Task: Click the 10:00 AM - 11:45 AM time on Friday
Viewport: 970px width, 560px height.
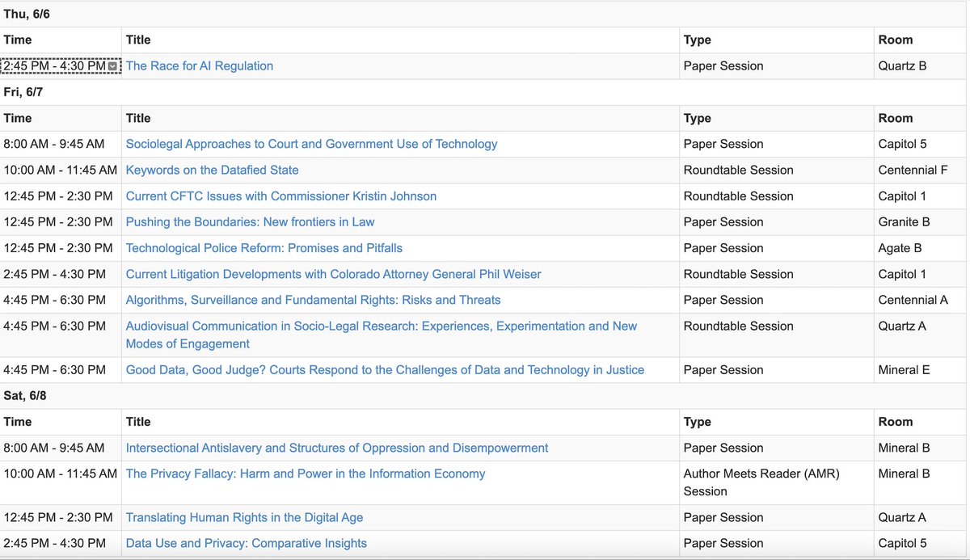Action: 61,170
